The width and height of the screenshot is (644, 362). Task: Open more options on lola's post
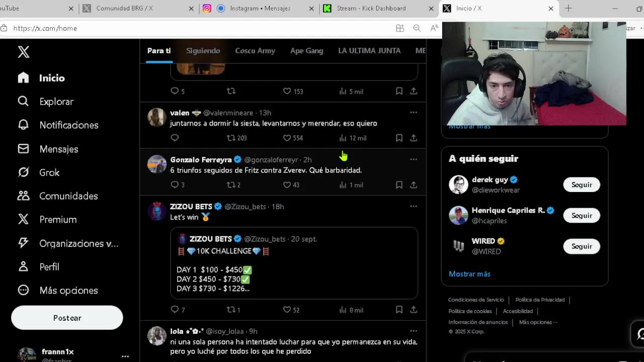pyautogui.click(x=414, y=331)
